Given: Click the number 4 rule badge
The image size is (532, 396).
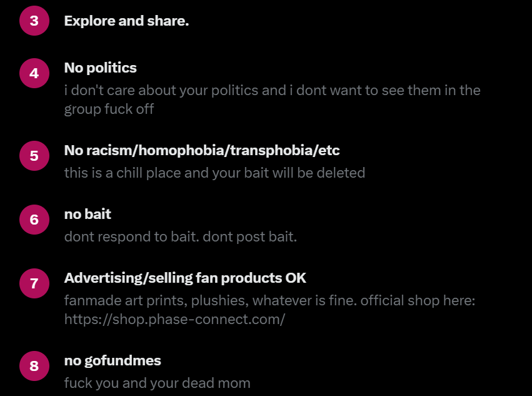Looking at the screenshot, I should click(34, 73).
